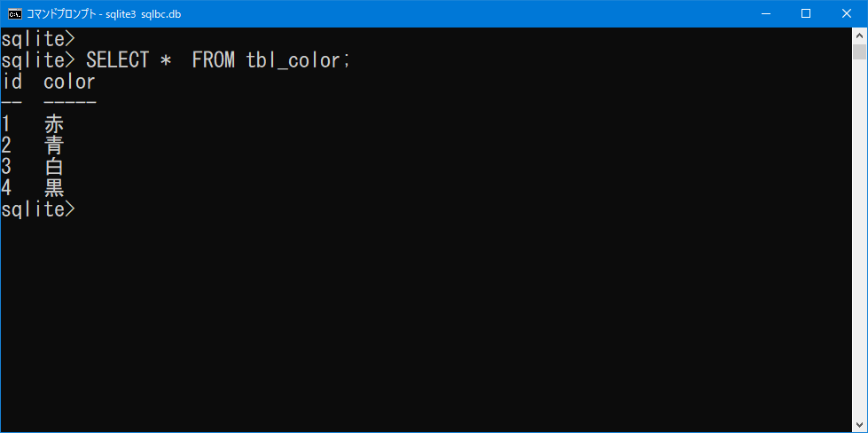Click the scrollbar down arrow
This screenshot has height=433, width=868.
pos(859,425)
